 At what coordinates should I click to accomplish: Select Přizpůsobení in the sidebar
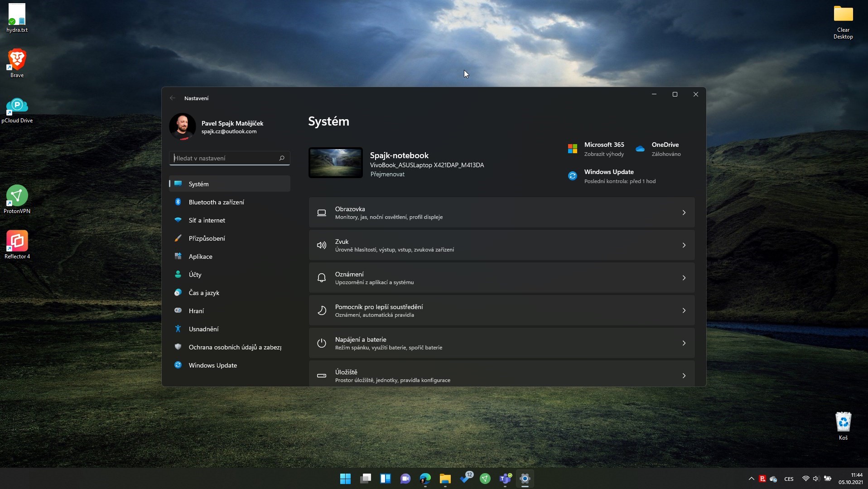229,238
